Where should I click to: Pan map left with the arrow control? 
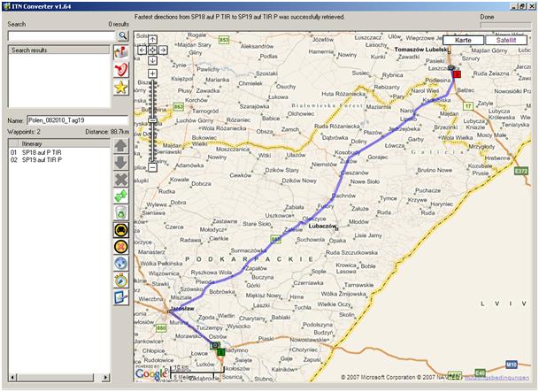(x=142, y=50)
